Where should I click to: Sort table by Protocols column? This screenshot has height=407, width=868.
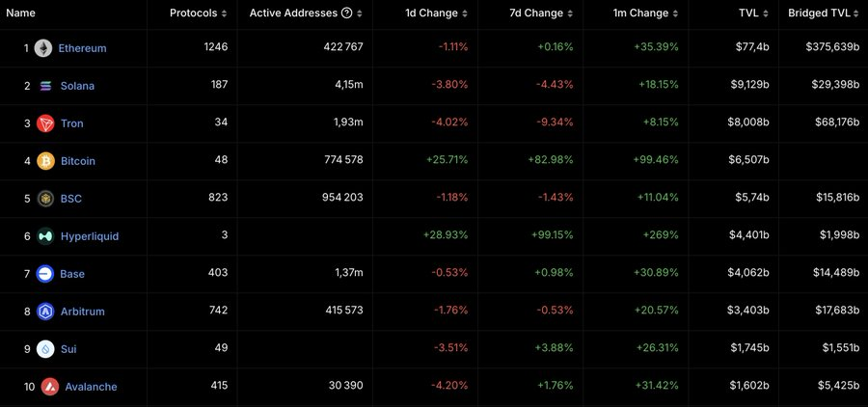coord(199,14)
